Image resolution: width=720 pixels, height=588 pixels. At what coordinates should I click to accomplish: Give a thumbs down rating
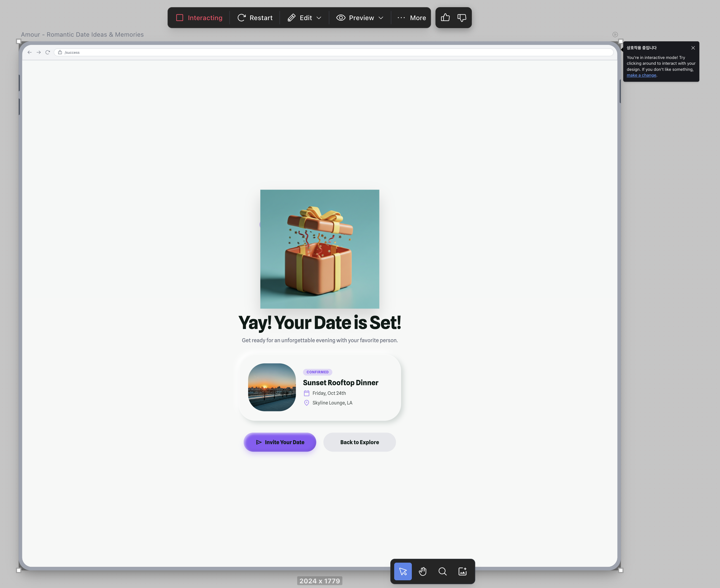pos(462,18)
